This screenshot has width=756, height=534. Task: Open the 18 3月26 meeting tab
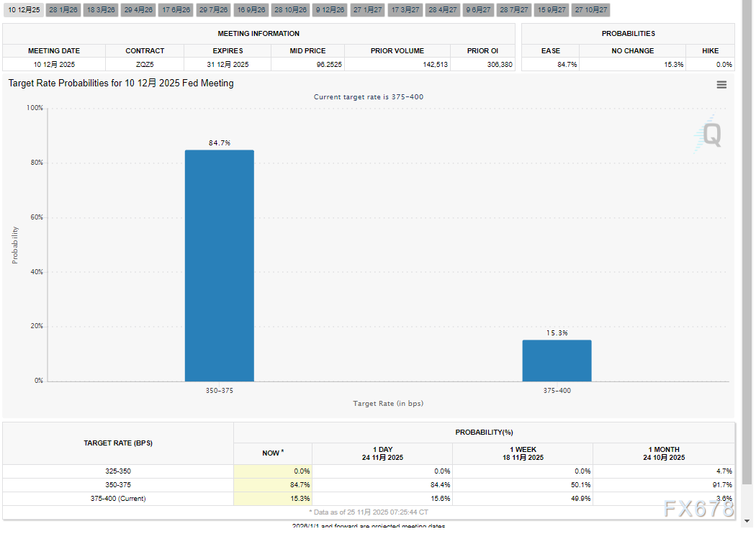click(x=100, y=10)
